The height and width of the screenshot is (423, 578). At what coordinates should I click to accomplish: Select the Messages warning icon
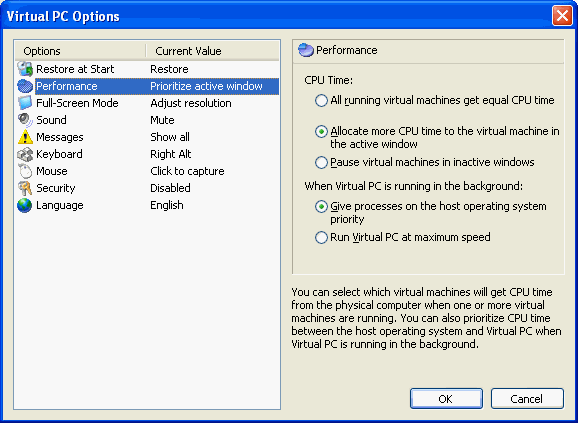point(25,137)
